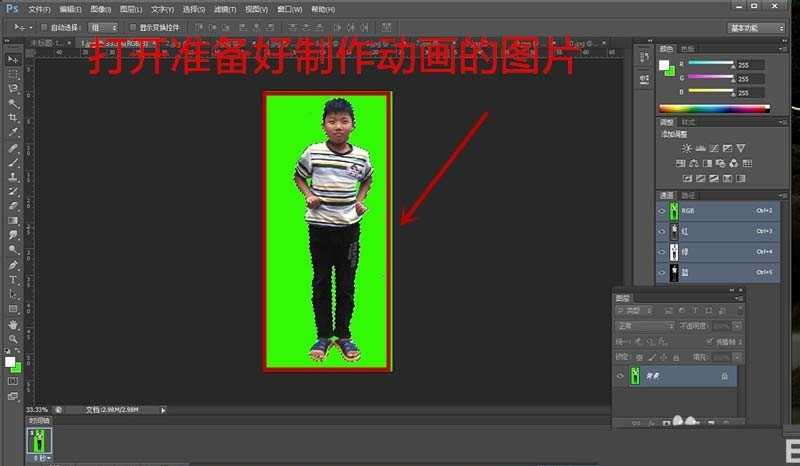Select the Crop tool

13,117
